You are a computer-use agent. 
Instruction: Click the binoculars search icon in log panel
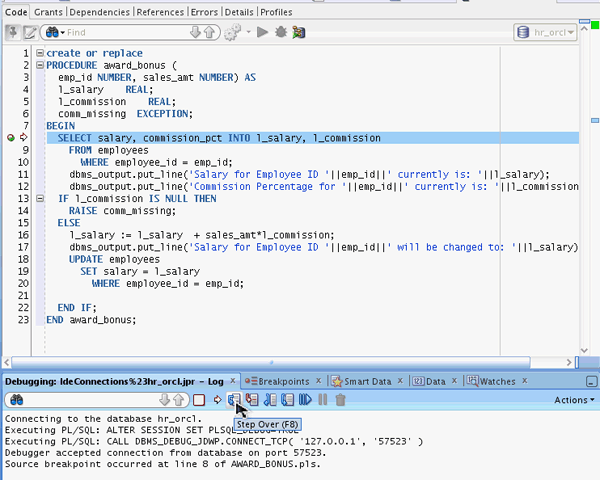point(17,400)
